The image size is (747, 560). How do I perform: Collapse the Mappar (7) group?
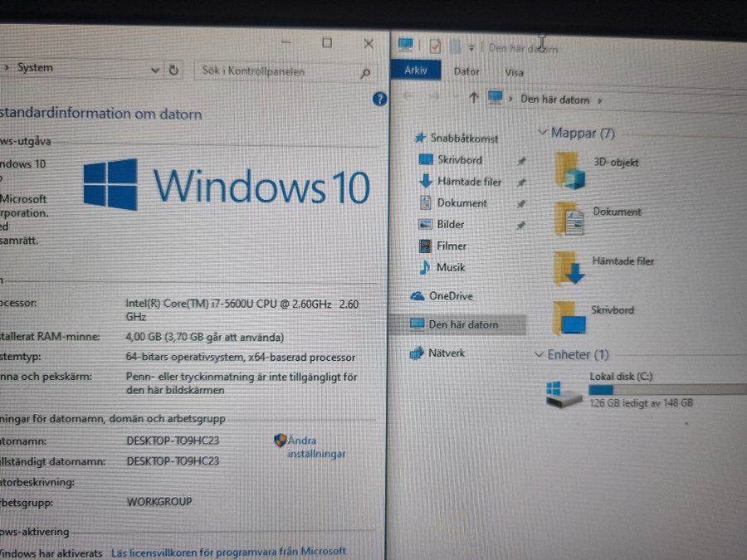(543, 132)
